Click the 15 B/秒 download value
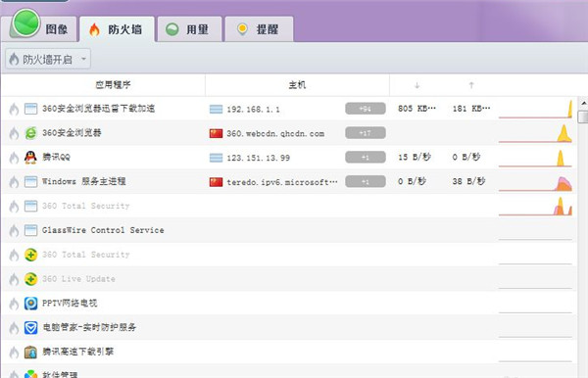The image size is (588, 378). (415, 158)
